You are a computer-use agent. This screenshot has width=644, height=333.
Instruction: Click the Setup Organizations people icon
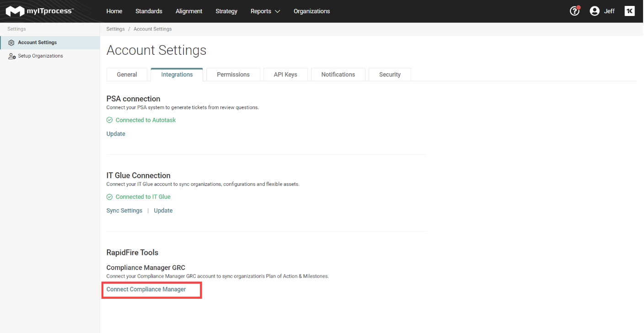[x=12, y=56]
